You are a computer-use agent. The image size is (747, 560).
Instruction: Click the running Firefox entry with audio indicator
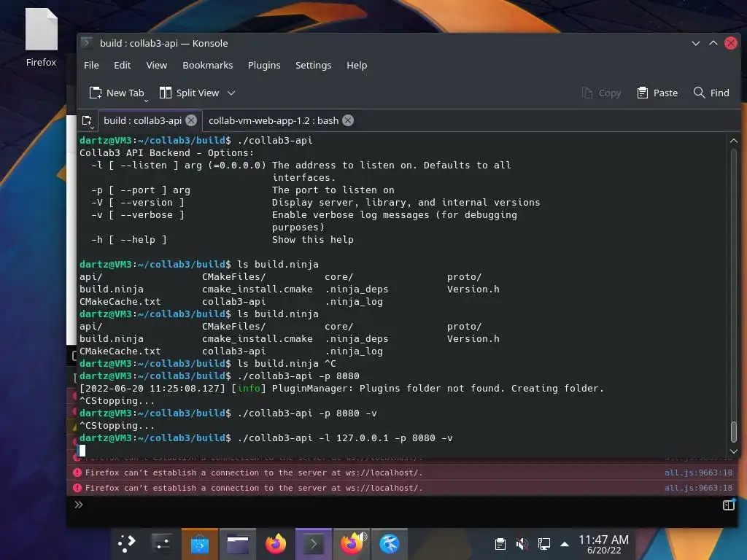[352, 543]
